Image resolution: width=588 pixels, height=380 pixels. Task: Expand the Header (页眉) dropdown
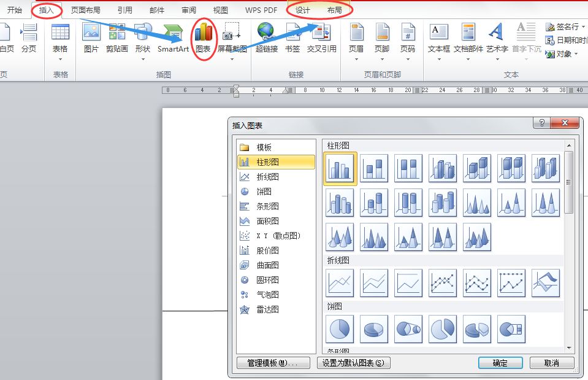(356, 59)
